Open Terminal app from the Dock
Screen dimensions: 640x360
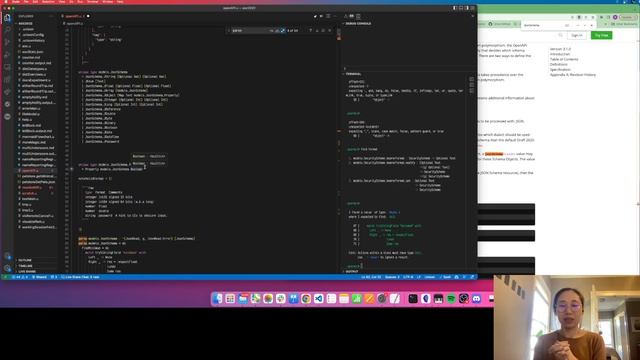(413, 299)
